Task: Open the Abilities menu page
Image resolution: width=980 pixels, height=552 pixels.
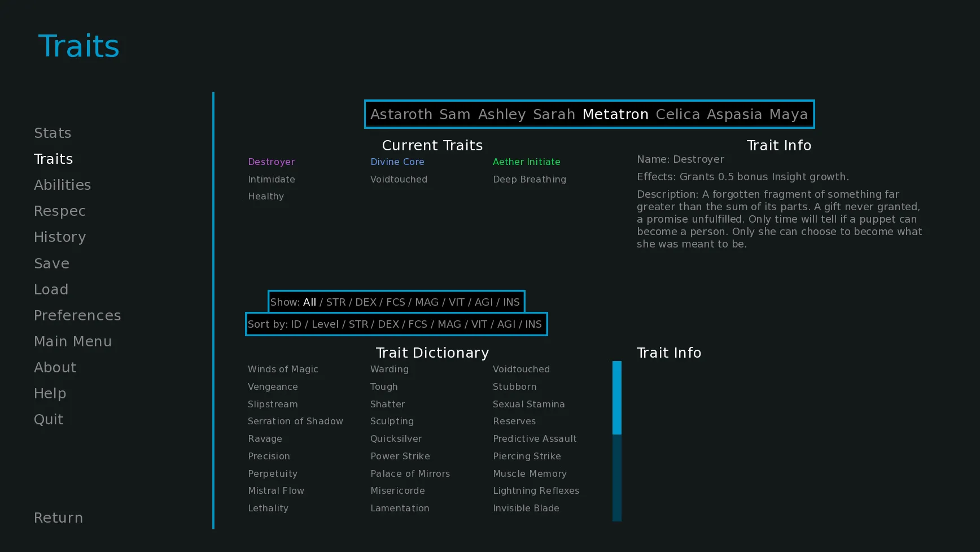Action: (x=62, y=185)
